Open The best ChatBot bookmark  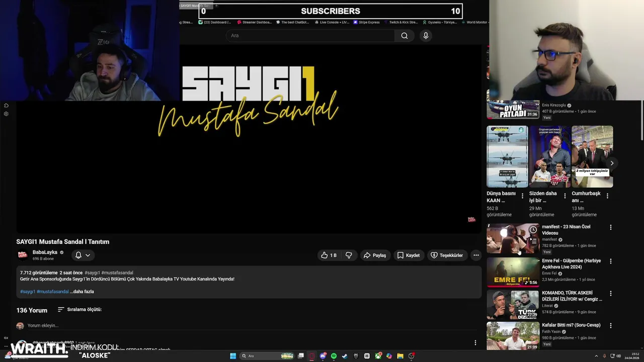coord(292,22)
